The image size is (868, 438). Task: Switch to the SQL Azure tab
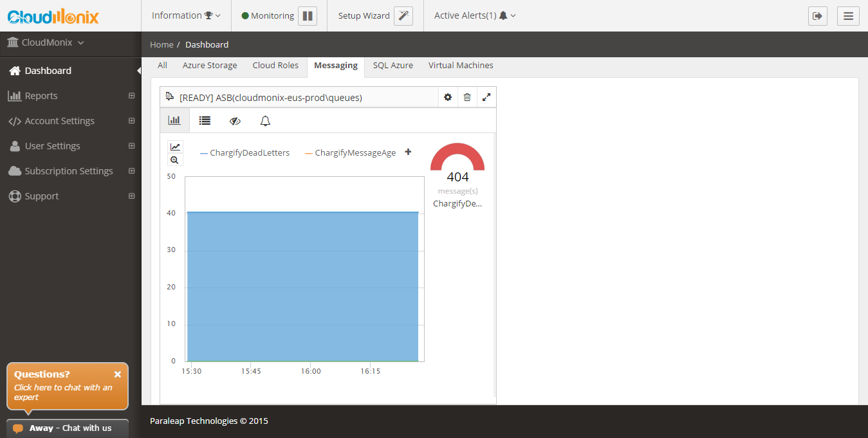393,66
